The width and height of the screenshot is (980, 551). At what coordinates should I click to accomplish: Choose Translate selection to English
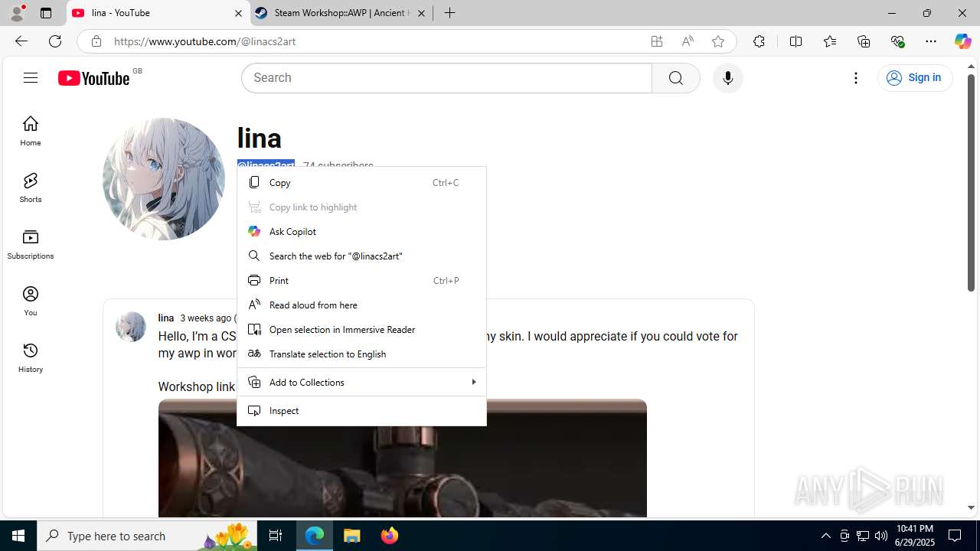point(361,354)
